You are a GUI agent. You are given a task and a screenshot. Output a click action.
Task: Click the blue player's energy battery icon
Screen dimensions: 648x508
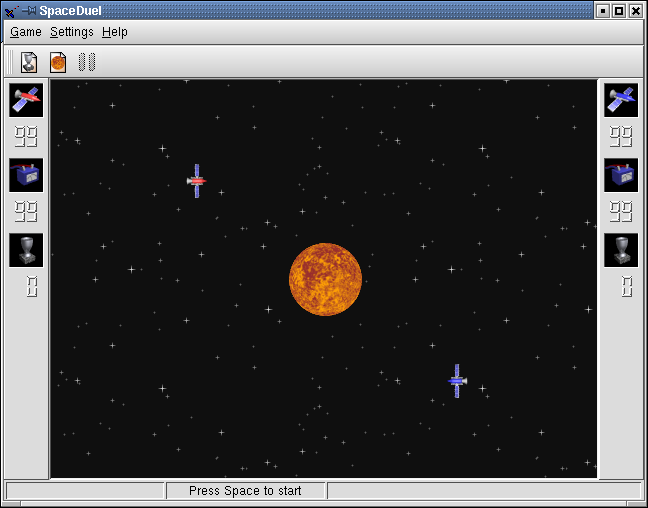(621, 175)
